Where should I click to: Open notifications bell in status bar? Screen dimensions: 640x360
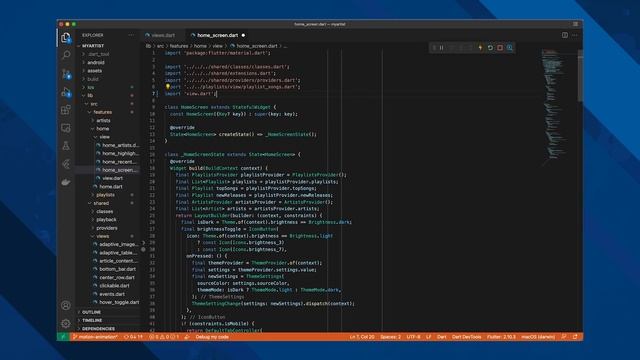pyautogui.click(x=575, y=337)
